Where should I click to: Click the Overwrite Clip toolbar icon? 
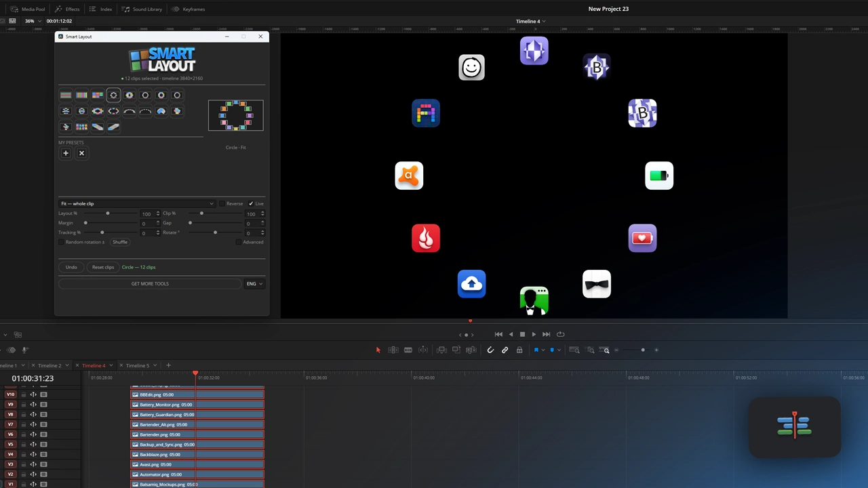coord(456,350)
